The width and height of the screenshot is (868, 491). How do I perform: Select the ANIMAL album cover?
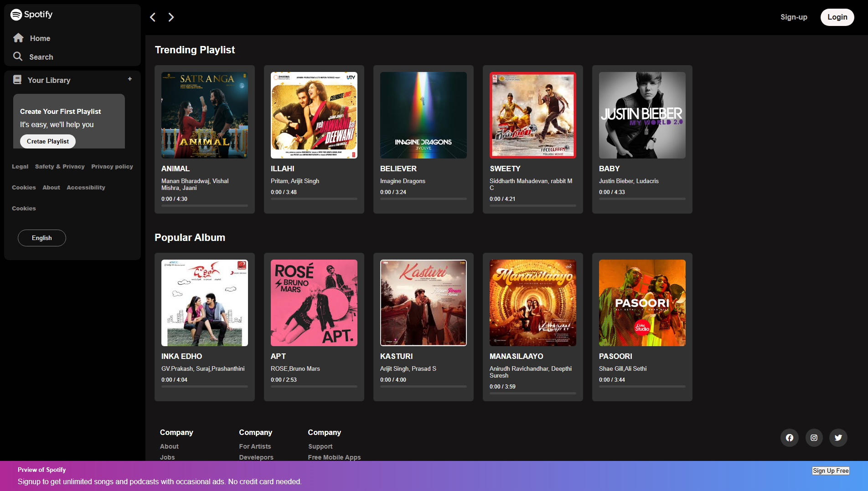pos(205,115)
